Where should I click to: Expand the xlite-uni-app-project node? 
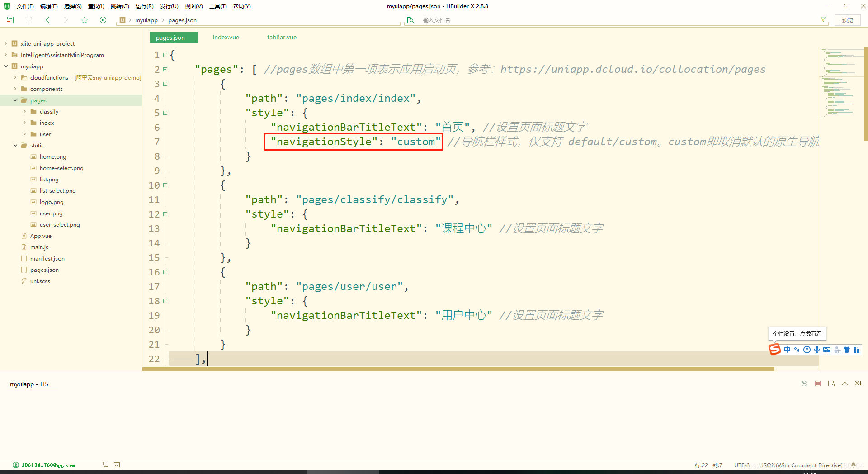[6, 43]
